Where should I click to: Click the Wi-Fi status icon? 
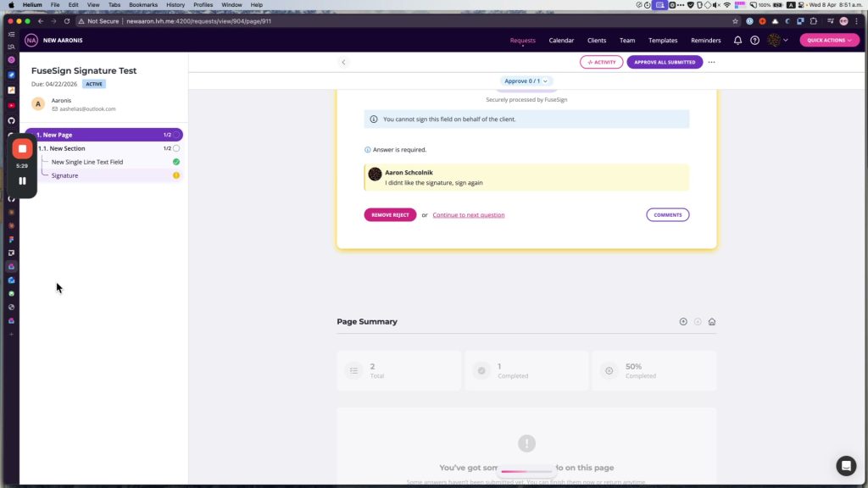727,5
